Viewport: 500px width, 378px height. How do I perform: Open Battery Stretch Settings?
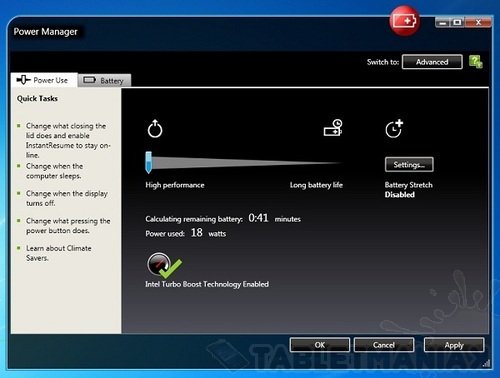[x=409, y=165]
